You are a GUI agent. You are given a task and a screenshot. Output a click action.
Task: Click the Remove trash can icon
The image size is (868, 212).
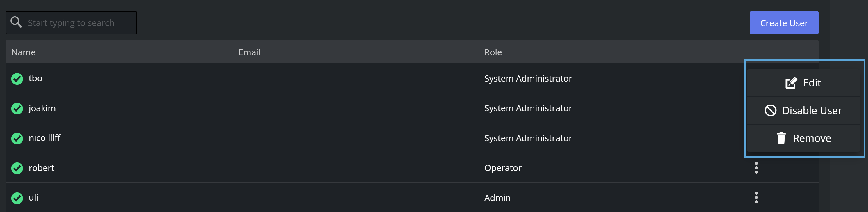781,138
